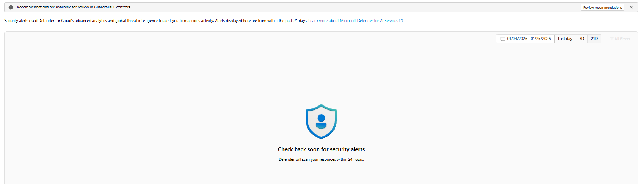Click 'Defender will scan your resources' message

point(321,160)
